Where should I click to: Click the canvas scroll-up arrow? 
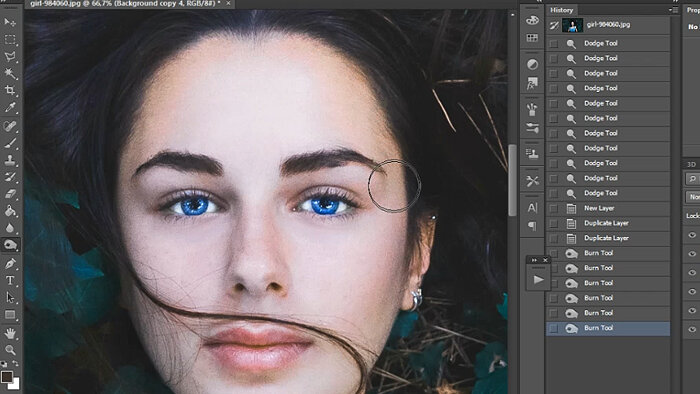[x=512, y=15]
